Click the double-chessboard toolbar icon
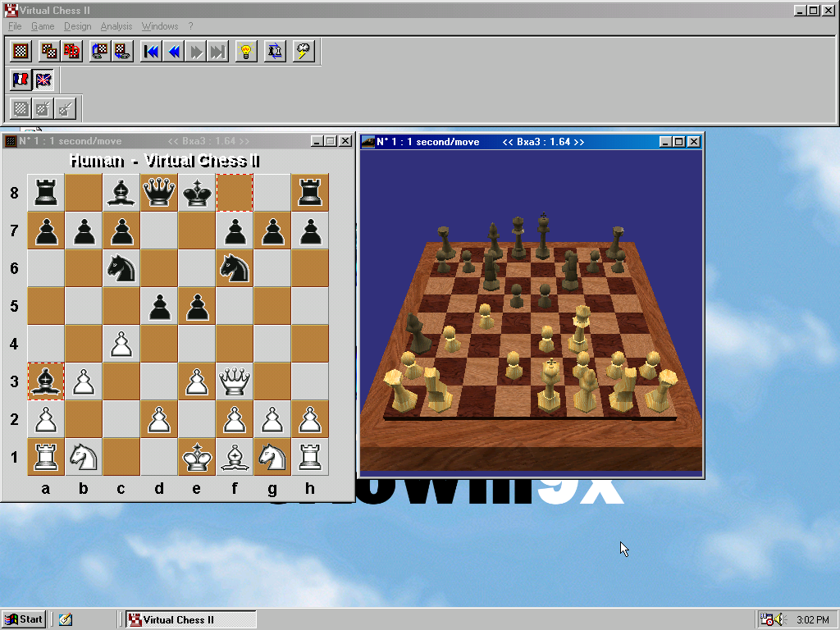 [48, 52]
